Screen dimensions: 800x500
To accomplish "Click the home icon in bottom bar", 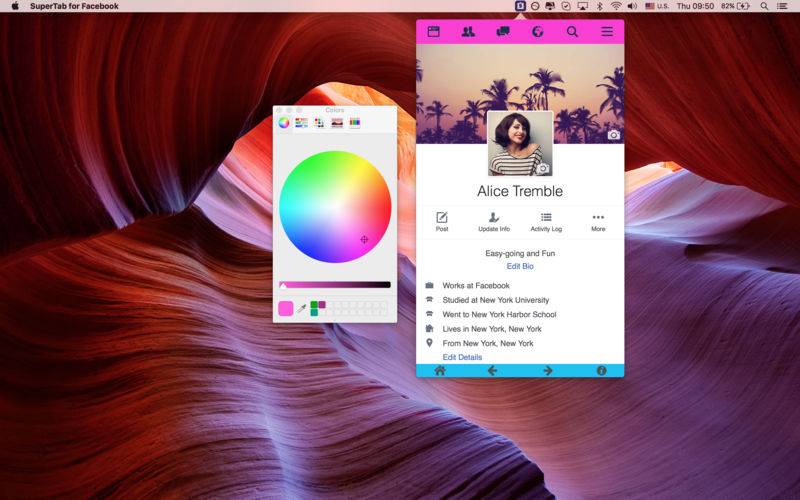I will click(440, 370).
